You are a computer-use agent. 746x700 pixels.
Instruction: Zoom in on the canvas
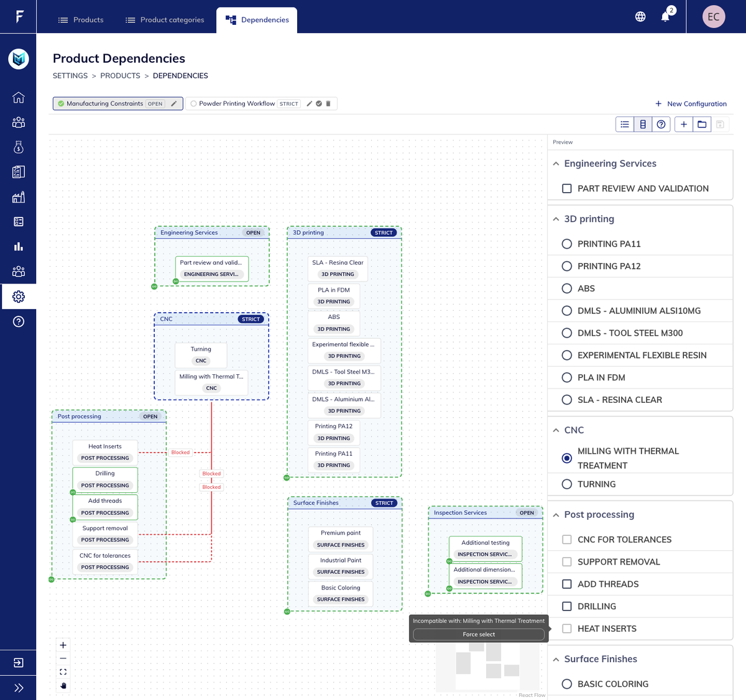[63, 645]
